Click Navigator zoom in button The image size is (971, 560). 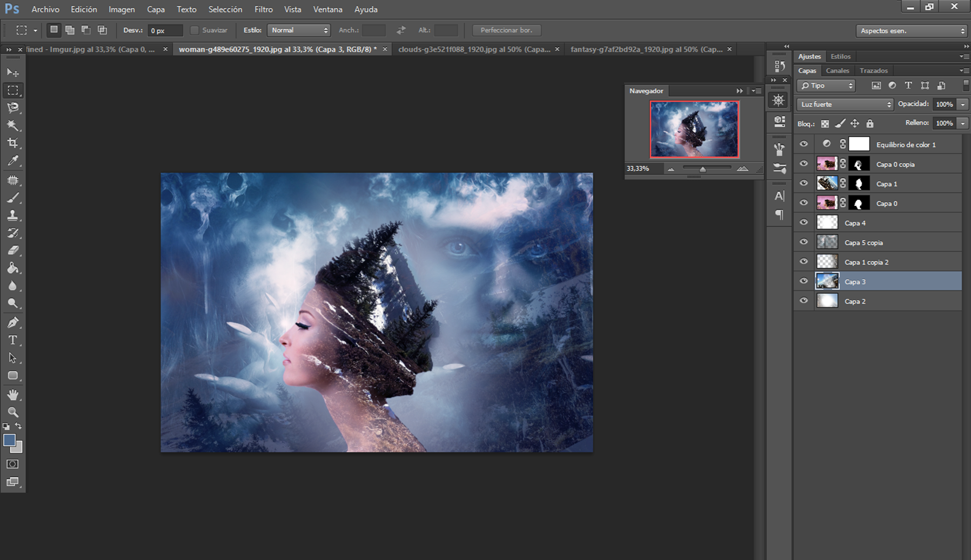[x=743, y=169]
